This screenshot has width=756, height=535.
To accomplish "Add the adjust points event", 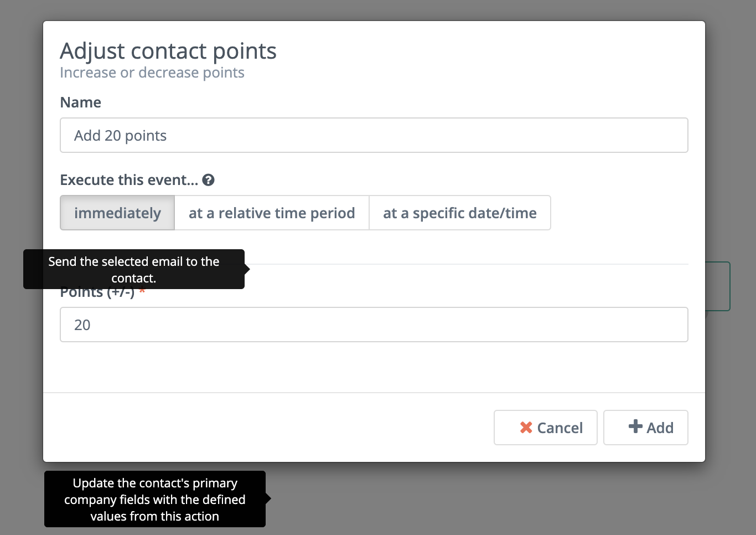I will pos(646,428).
